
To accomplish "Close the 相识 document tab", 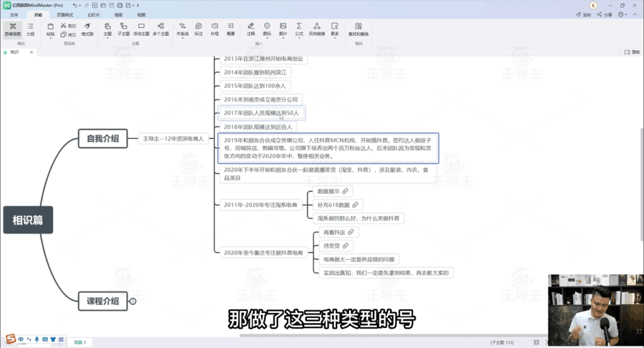I will click(31, 52).
